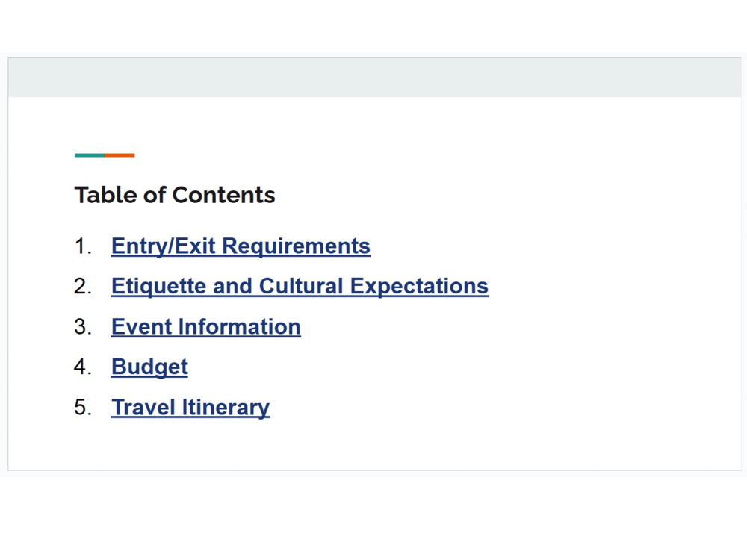Click the word Cultural in second link
The image size is (747, 560).
[x=301, y=286]
